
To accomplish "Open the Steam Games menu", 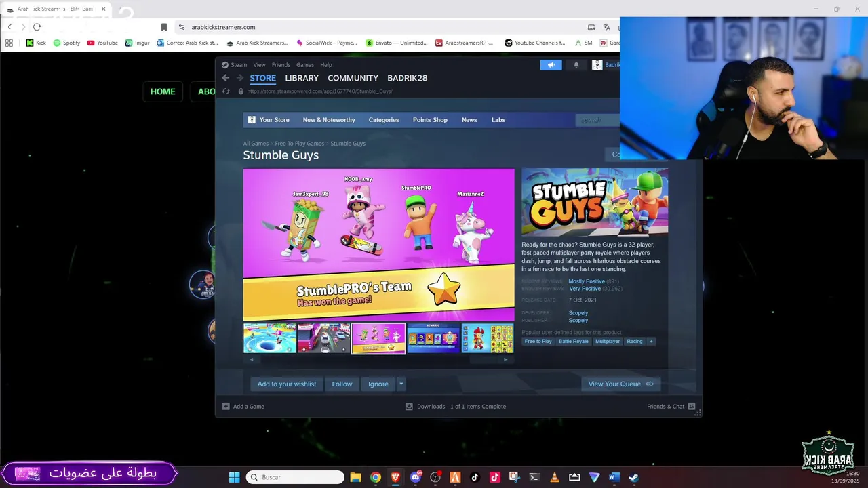I will click(x=305, y=65).
